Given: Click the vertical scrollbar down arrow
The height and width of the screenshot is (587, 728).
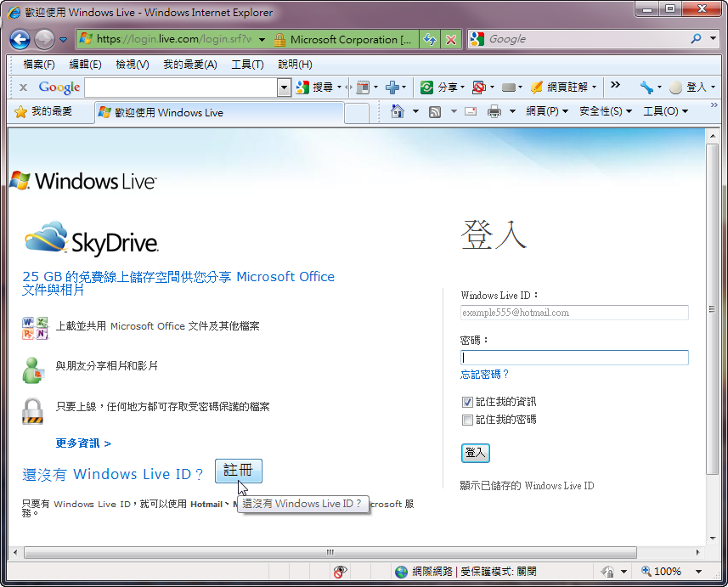Looking at the screenshot, I should pos(713,539).
